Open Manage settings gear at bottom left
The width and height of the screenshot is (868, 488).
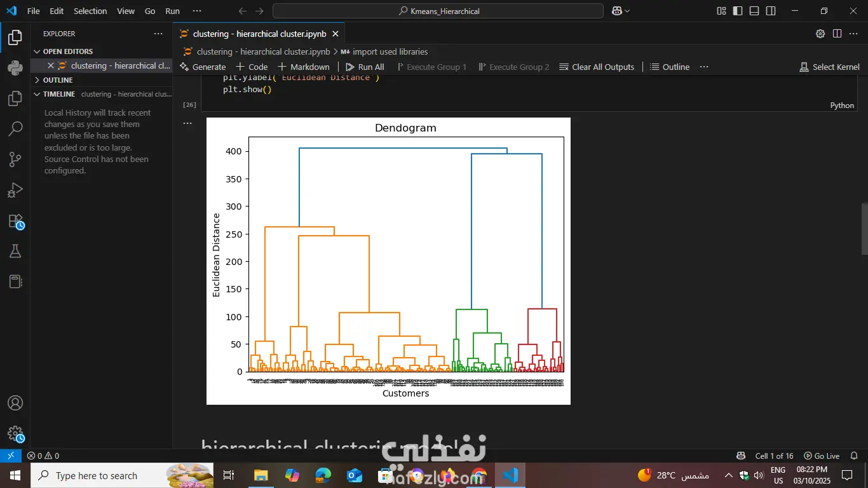(x=15, y=434)
